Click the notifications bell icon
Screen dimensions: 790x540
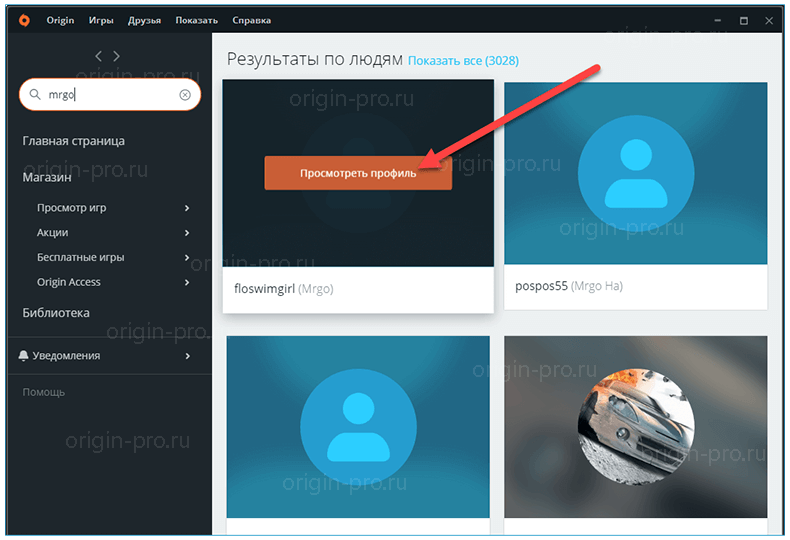[23, 356]
